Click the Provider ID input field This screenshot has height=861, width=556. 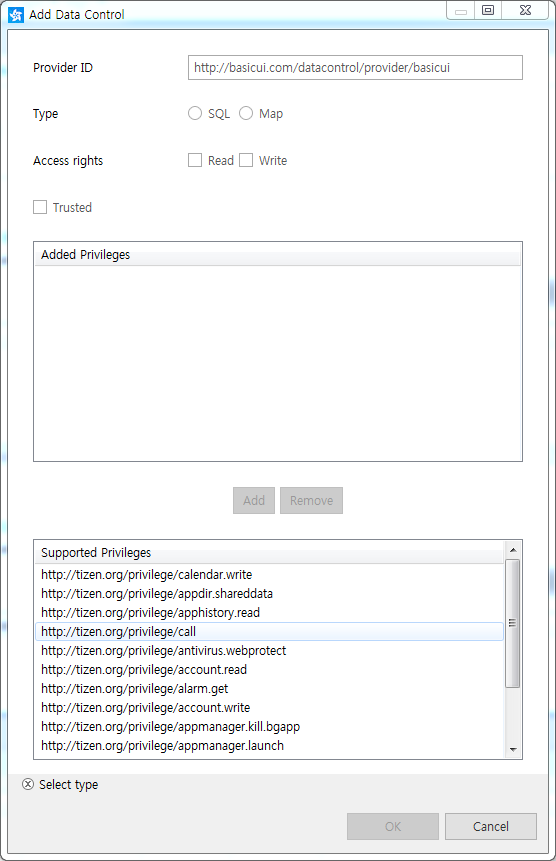point(355,68)
